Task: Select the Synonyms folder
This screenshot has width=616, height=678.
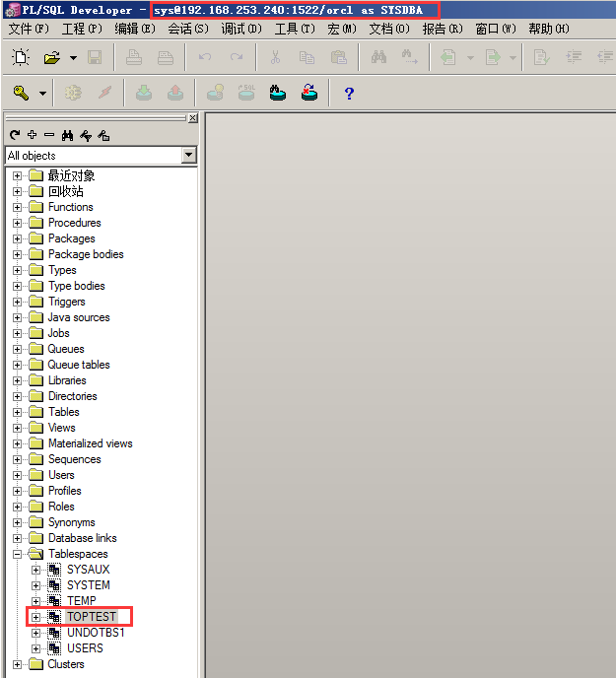Action: point(71,522)
